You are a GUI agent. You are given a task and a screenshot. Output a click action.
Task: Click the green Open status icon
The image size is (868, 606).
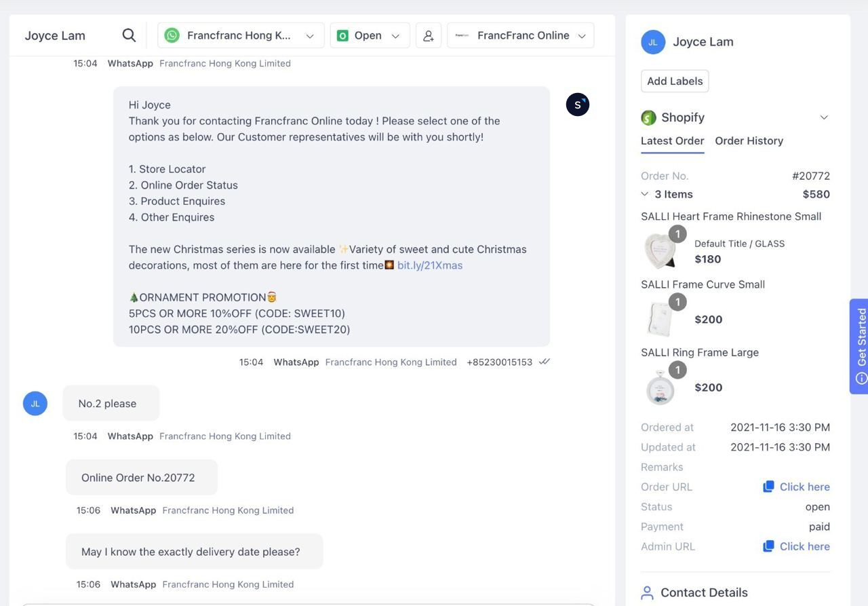[342, 35]
